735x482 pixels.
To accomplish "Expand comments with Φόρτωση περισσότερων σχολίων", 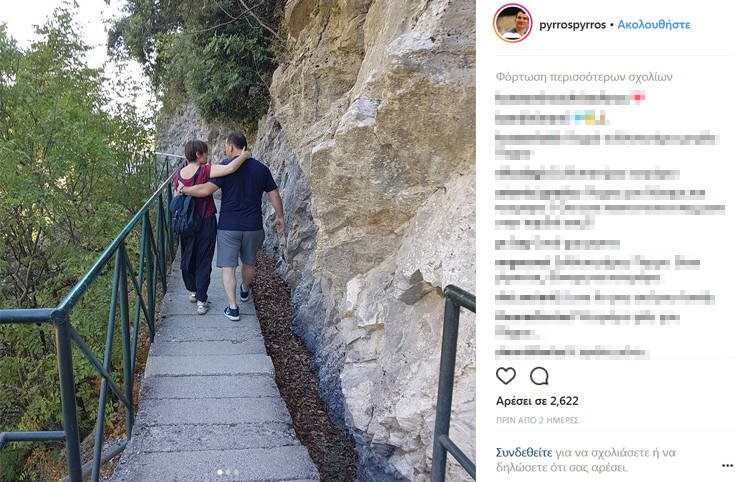I will 584,77.
